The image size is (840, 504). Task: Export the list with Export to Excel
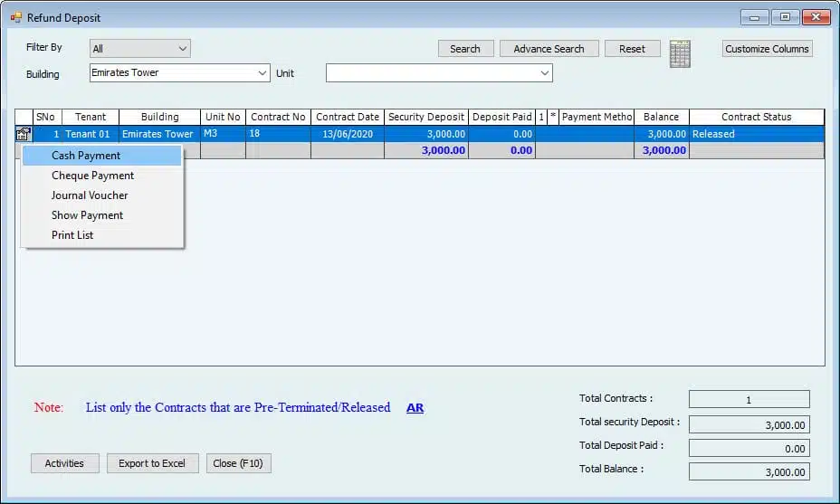coord(152,463)
